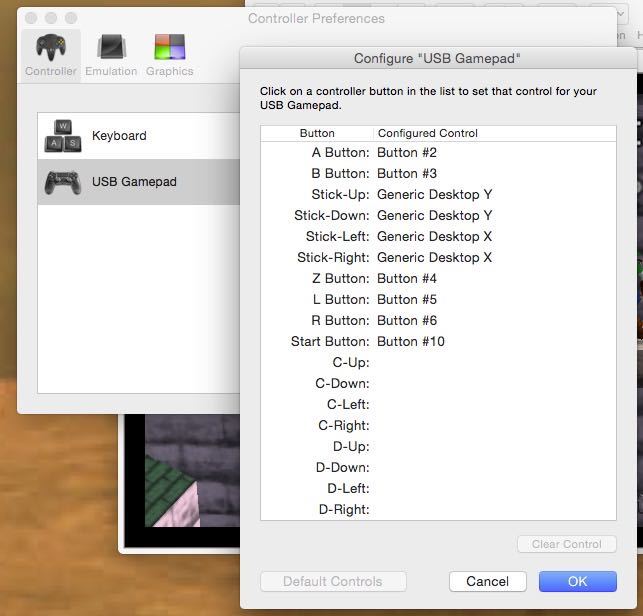Select the Start Button row
This screenshot has width=643, height=616.
(x=438, y=342)
